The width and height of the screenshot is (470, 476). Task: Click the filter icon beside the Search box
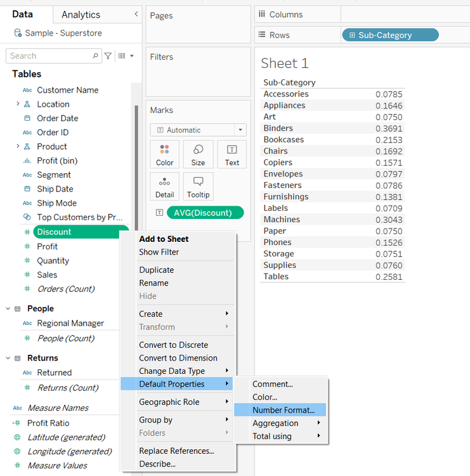108,56
